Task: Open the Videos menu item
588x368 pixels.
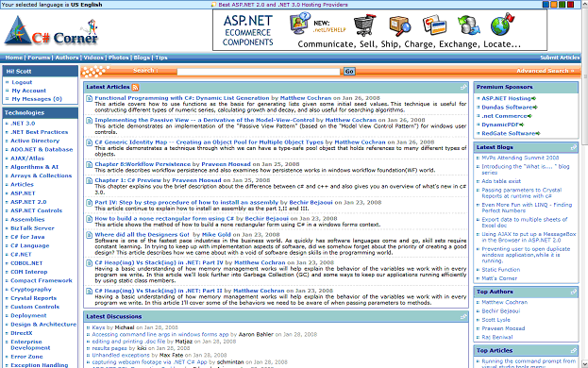Action: tap(93, 58)
